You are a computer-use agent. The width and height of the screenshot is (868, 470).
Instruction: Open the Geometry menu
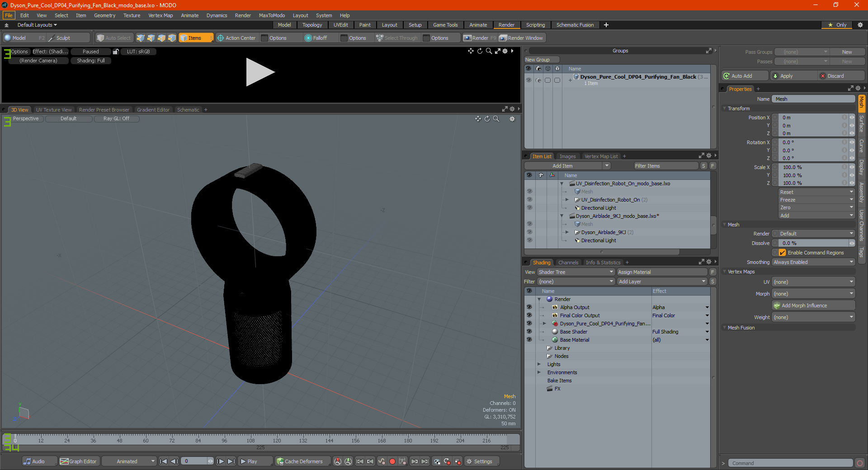(x=104, y=15)
